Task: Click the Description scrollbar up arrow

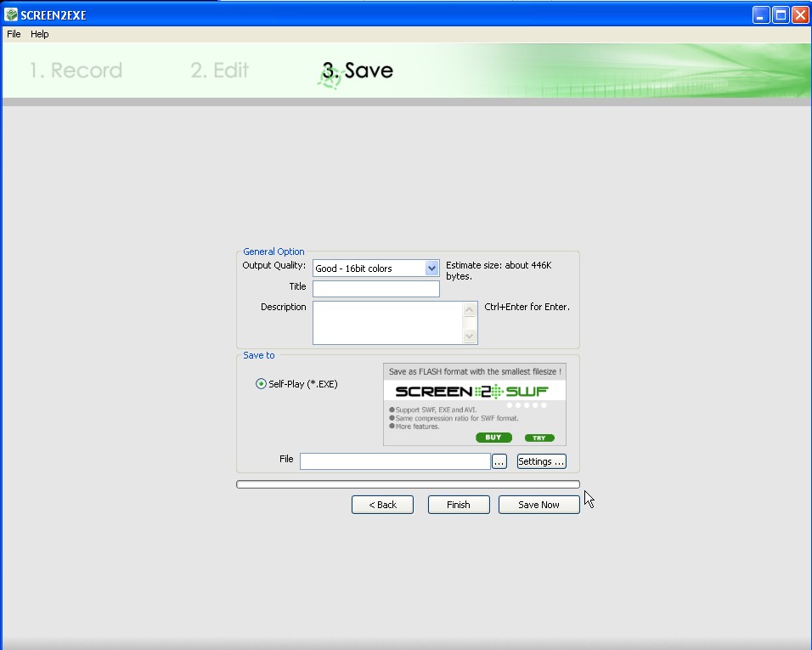Action: click(469, 310)
